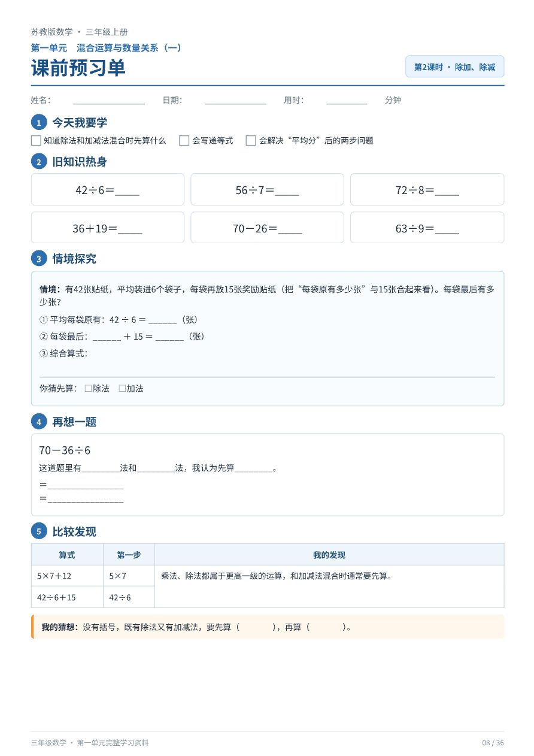Tick the 除法 guess checkbox

[x=88, y=388]
